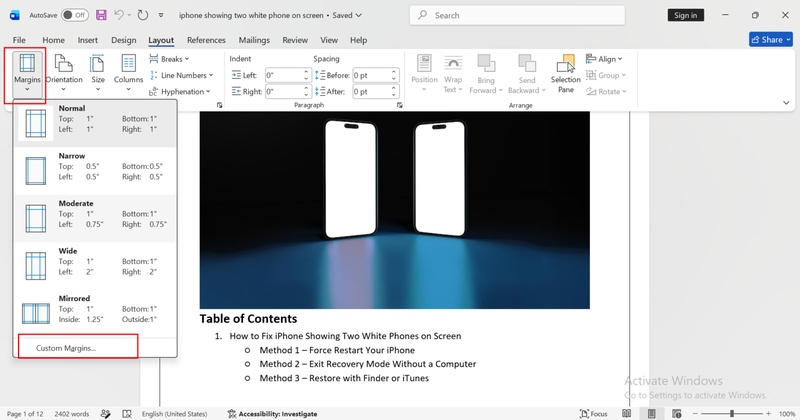The width and height of the screenshot is (800, 420).
Task: Select the Wide margins preset
Action: coord(95,265)
